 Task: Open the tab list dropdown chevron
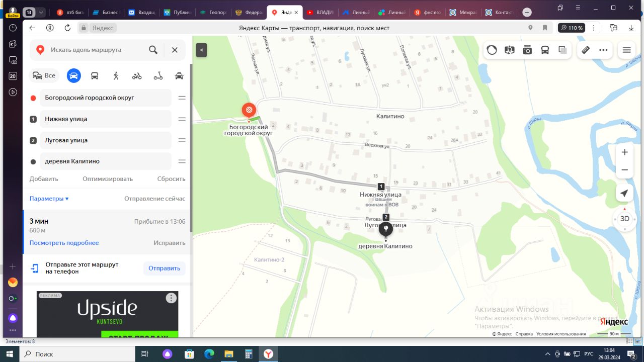pyautogui.click(x=41, y=12)
